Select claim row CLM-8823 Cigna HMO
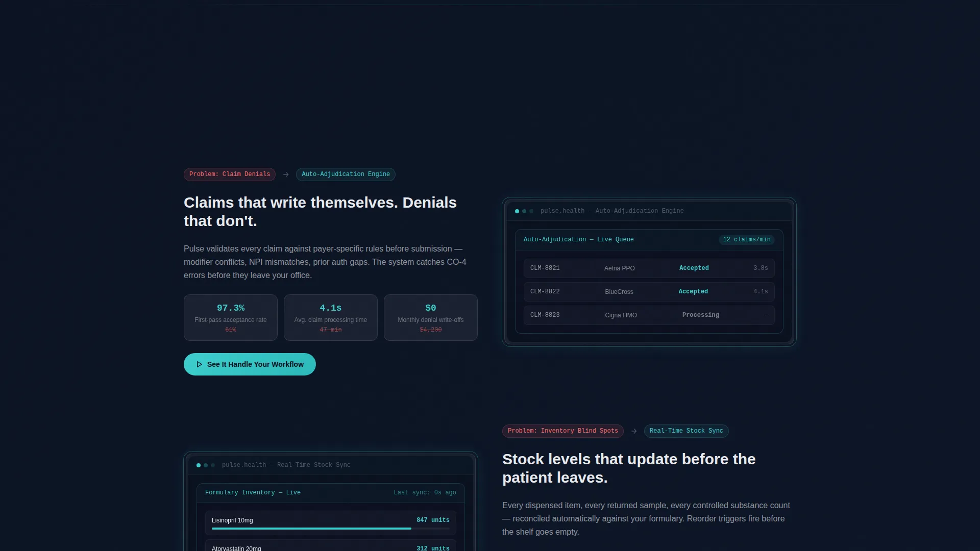The image size is (980, 551). [649, 315]
